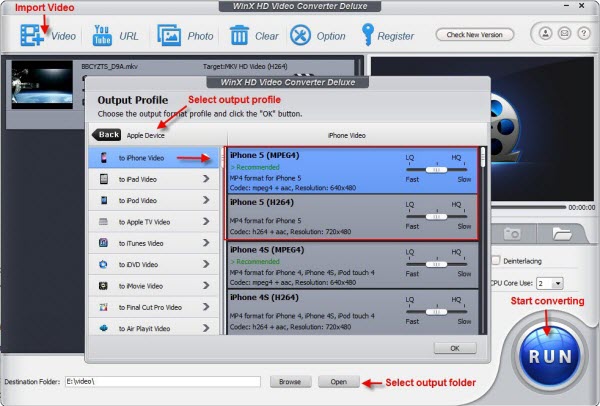This screenshot has width=600, height=406.
Task: Expand the to Air Playit Video chevron
Action: click(x=206, y=328)
